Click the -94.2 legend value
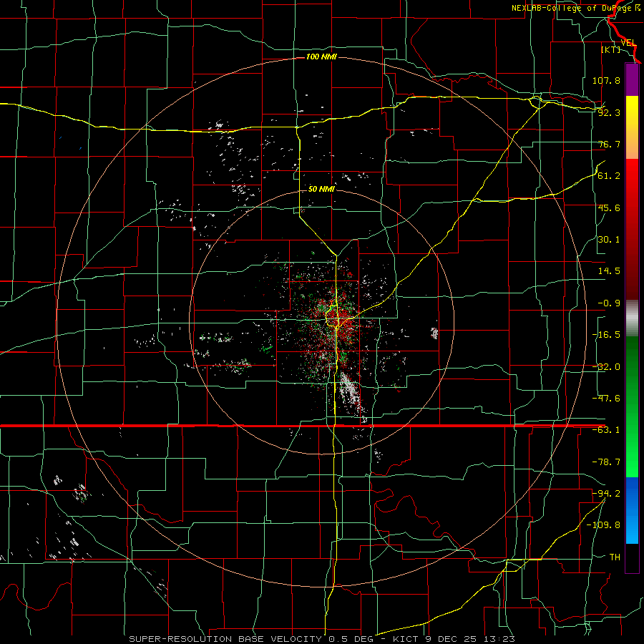The image size is (644, 644). click(x=606, y=493)
